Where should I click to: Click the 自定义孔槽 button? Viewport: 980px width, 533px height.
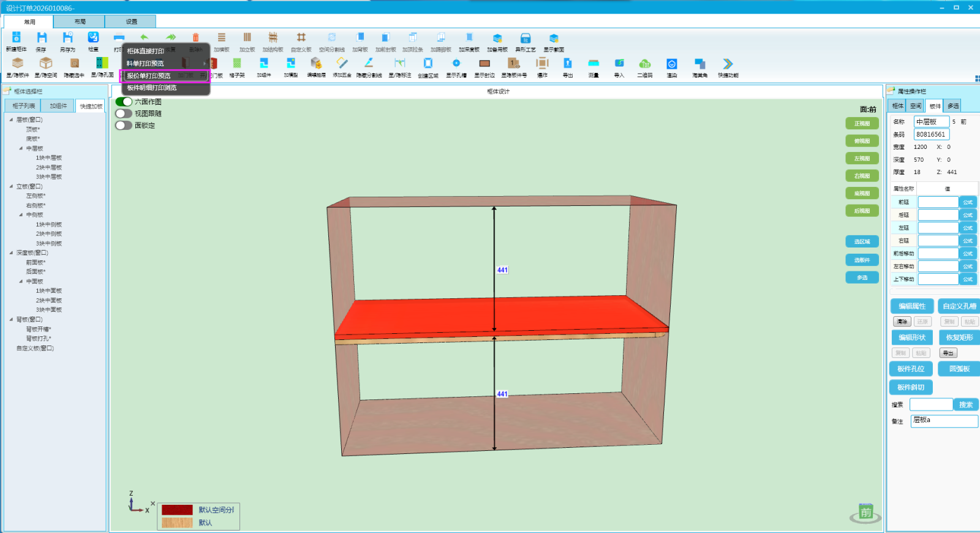tap(959, 306)
